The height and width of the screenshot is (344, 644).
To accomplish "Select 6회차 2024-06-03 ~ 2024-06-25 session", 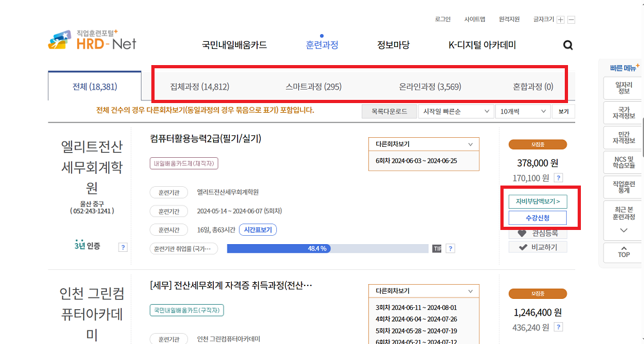I will (416, 160).
